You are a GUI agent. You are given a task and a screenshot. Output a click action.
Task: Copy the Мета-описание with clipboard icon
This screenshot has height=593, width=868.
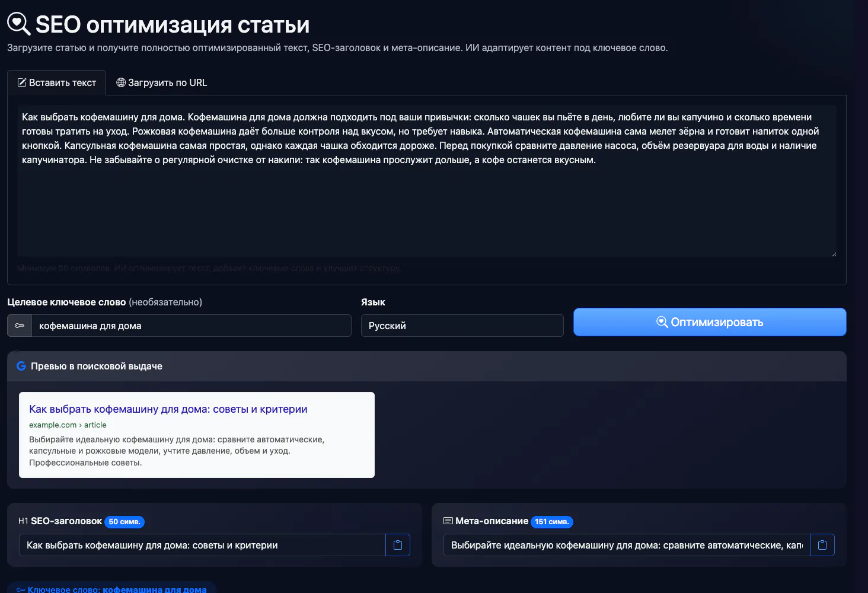[822, 545]
